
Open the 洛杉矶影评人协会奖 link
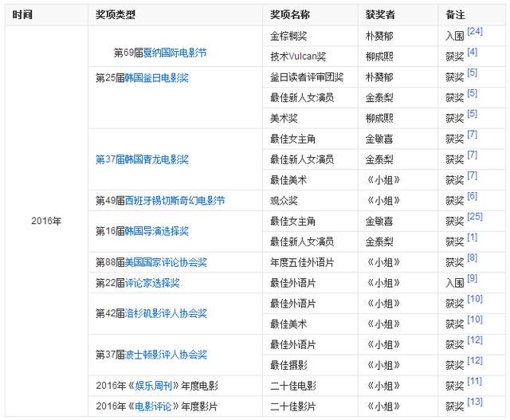166,313
